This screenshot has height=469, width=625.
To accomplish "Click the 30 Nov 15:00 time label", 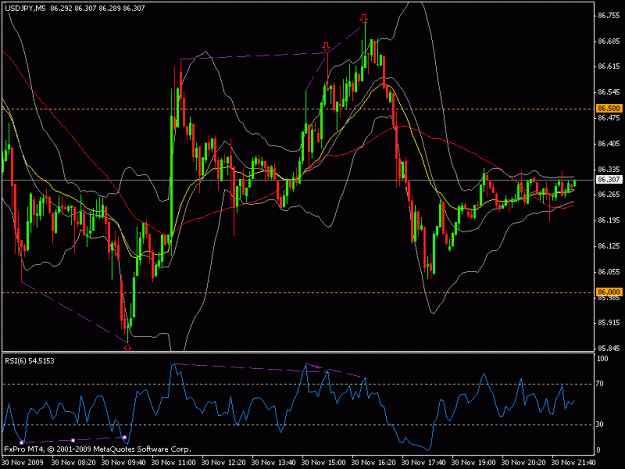I will 323,463.
